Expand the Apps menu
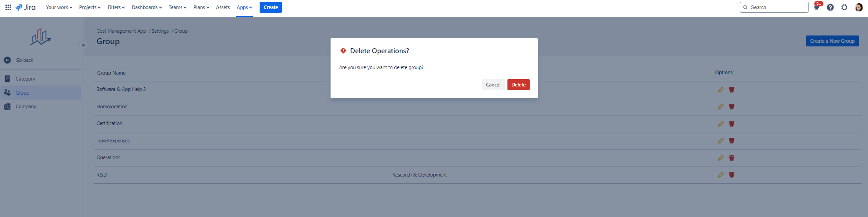The height and width of the screenshot is (217, 868). [x=244, y=7]
